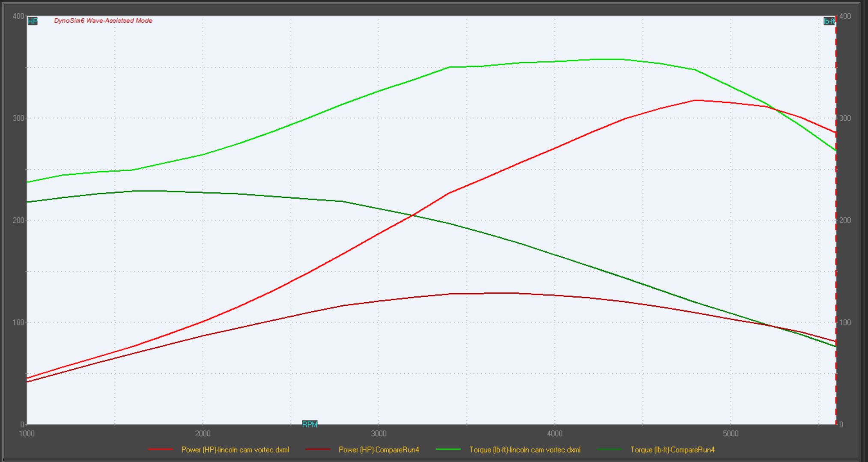Click the 0 label on the right lb-ft axis
This screenshot has width=868, height=462.
click(x=841, y=424)
